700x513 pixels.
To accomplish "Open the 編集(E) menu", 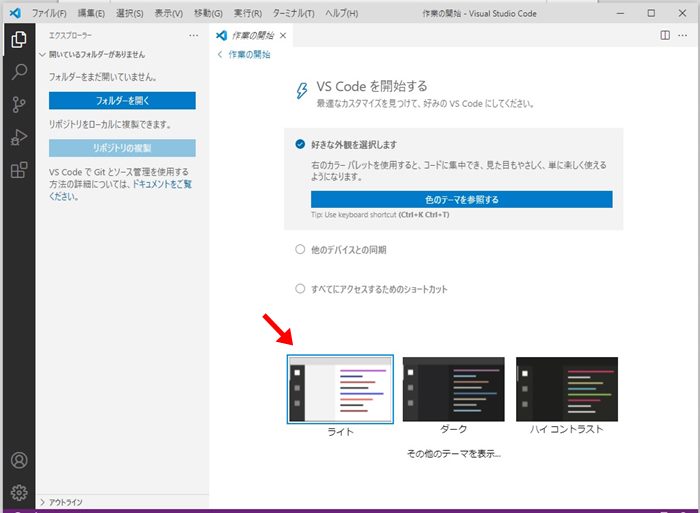I will tap(91, 13).
